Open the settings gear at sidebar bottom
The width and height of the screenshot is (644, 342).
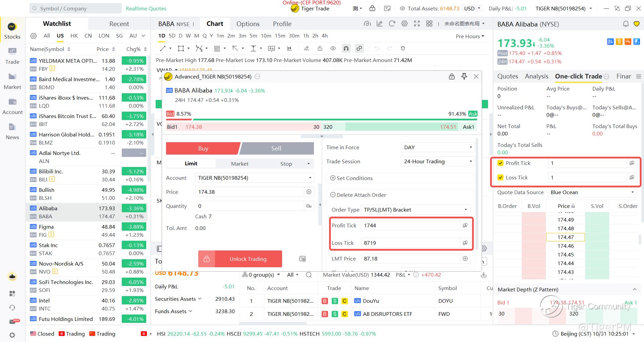(x=12, y=335)
